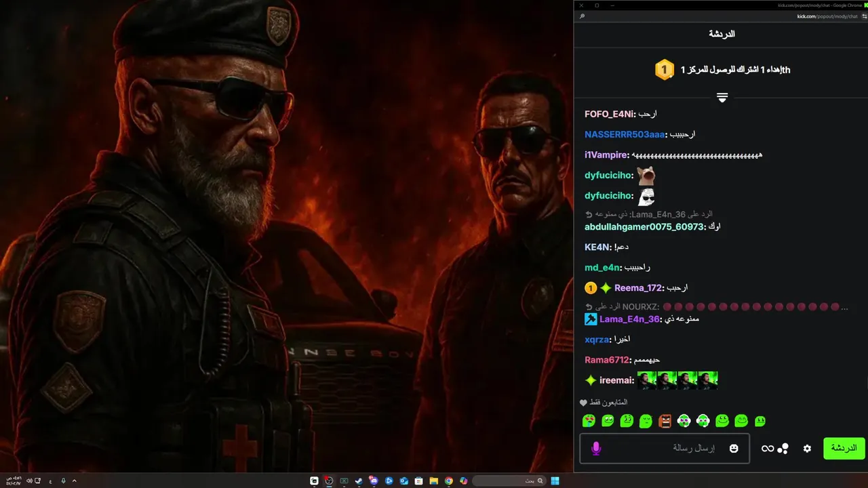The width and height of the screenshot is (868, 488).
Task: Click the xqrza username
Action: tap(598, 340)
